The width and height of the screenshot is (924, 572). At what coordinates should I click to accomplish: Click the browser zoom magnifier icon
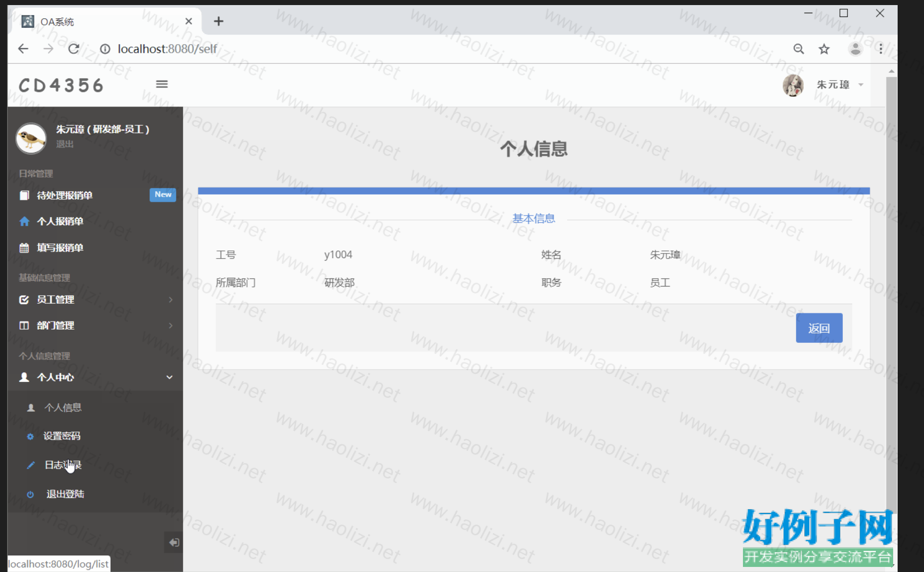[799, 49]
